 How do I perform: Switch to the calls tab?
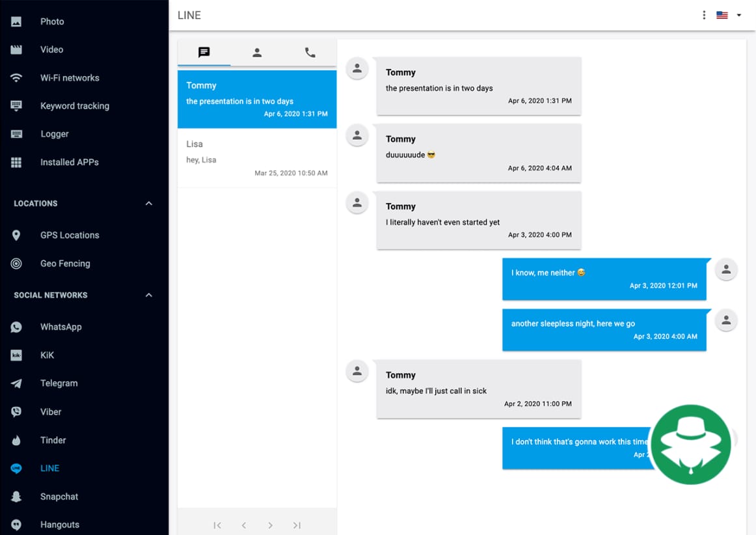click(310, 53)
